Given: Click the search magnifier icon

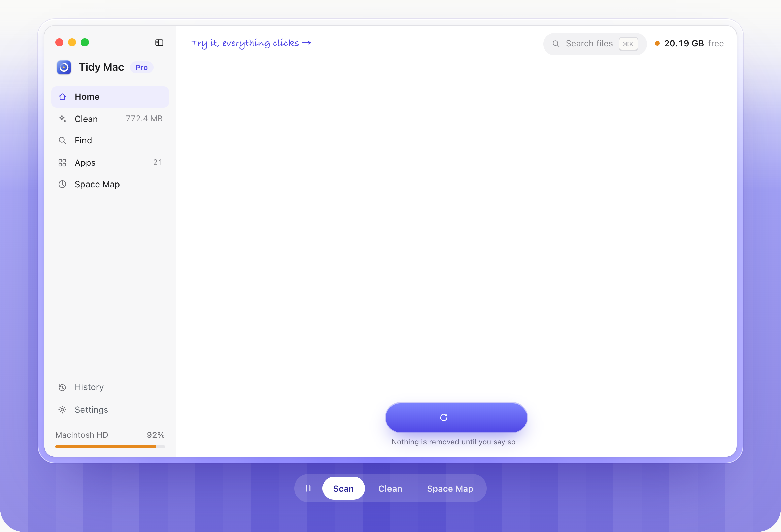Looking at the screenshot, I should coord(556,44).
